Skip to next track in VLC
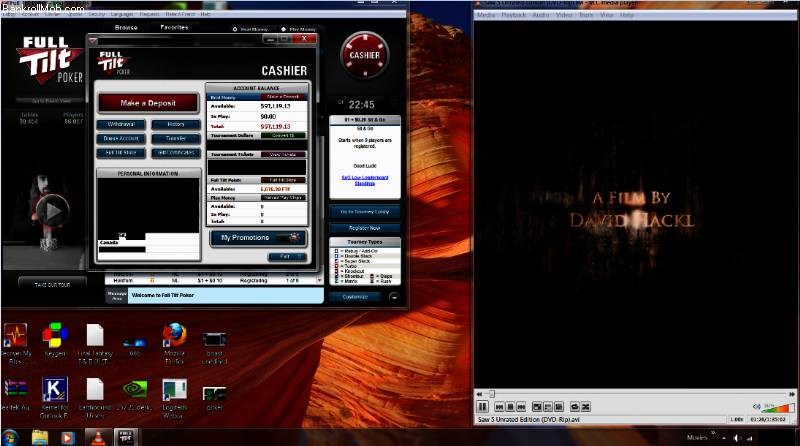 click(x=521, y=407)
